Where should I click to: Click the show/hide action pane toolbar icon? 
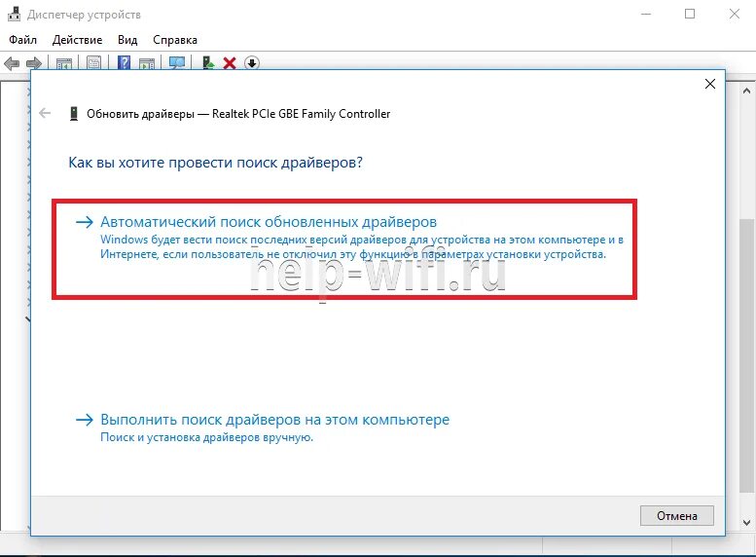[147, 63]
